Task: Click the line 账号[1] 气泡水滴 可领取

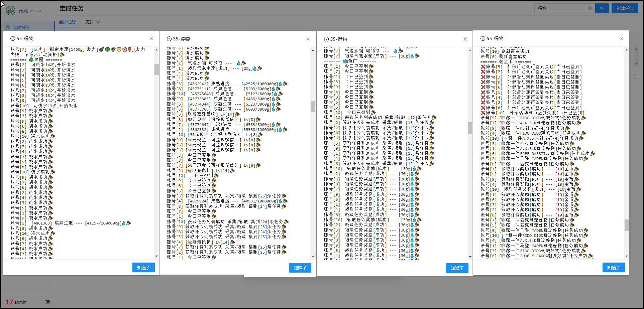Action: (206, 63)
